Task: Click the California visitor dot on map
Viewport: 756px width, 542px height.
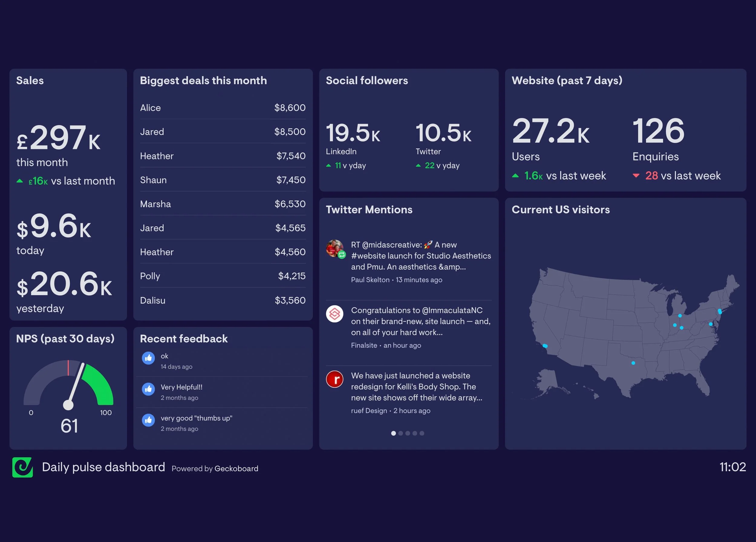Action: (x=545, y=346)
